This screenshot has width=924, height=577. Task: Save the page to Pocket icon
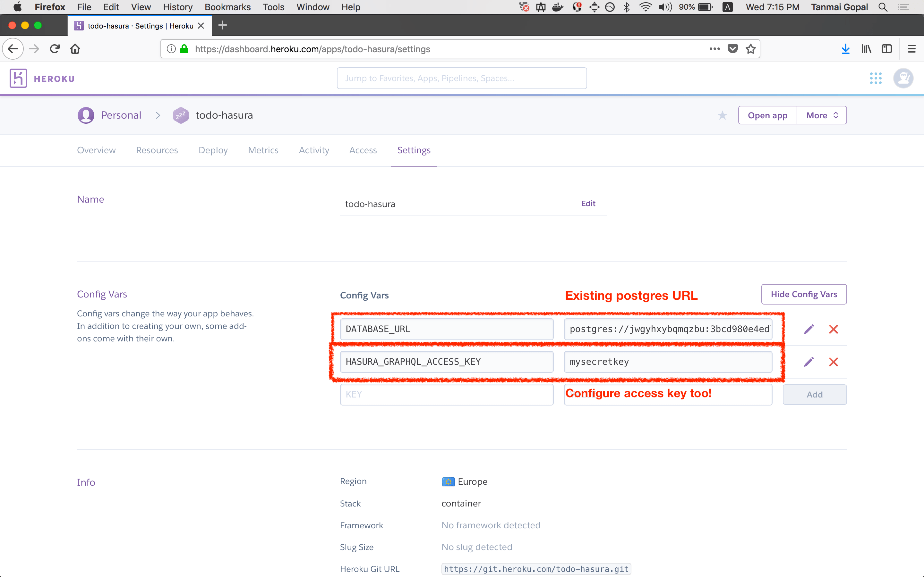732,49
